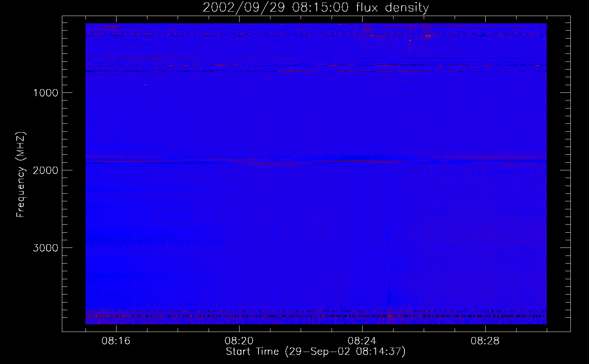Image resolution: width=589 pixels, height=364 pixels.
Task: Select the 'Start Time (29-Sep-02 08:14:37)' label
Action: tap(316, 352)
